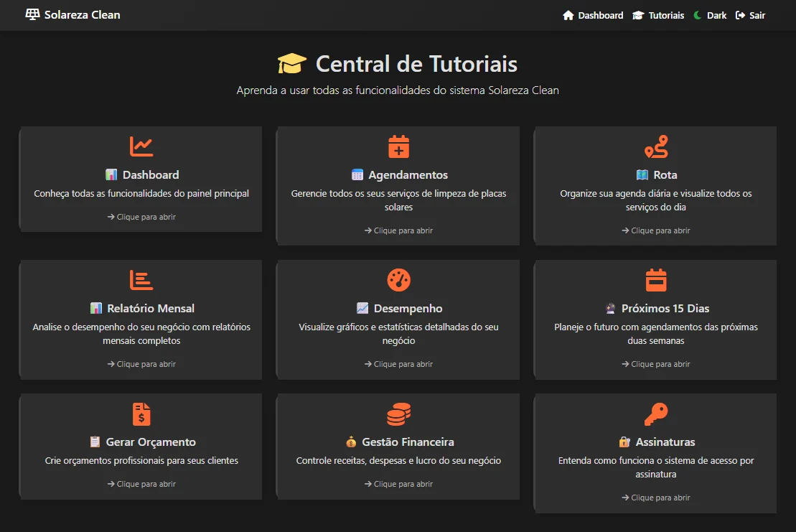The image size is (796, 532).
Task: Open Desempenho tutorial via Clique para abrir
Action: point(398,364)
